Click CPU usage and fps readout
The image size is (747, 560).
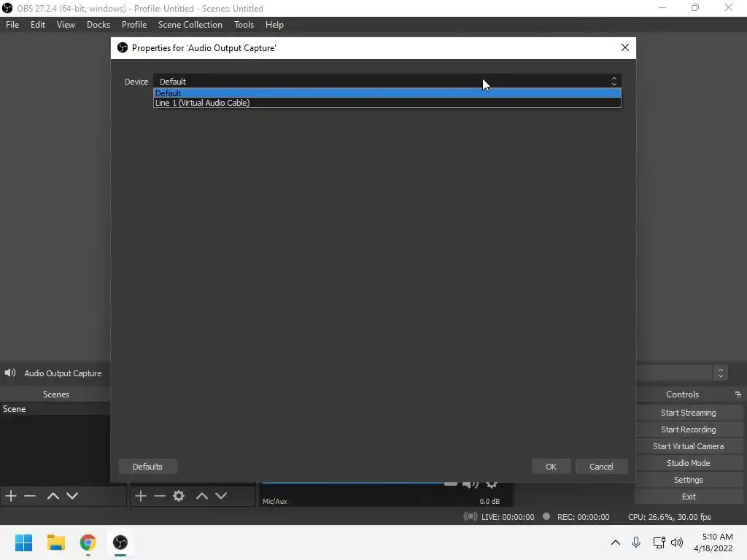[x=670, y=517]
